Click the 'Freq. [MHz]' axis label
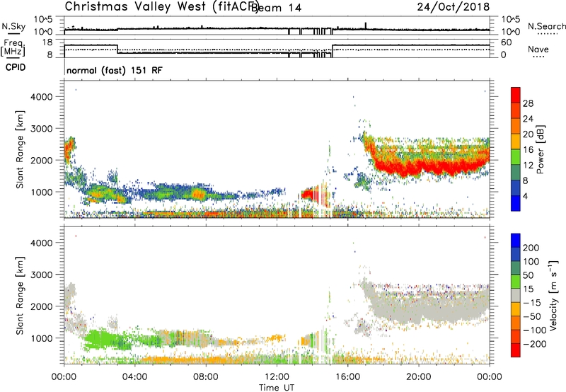Viewport: 566px width, 392px height. click(13, 47)
